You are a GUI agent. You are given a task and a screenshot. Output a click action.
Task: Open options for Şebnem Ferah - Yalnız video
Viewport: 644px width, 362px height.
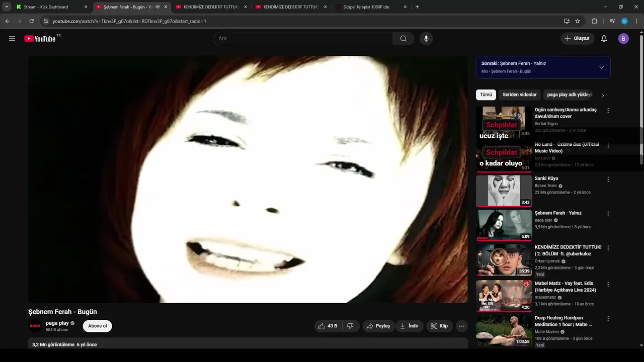608,214
